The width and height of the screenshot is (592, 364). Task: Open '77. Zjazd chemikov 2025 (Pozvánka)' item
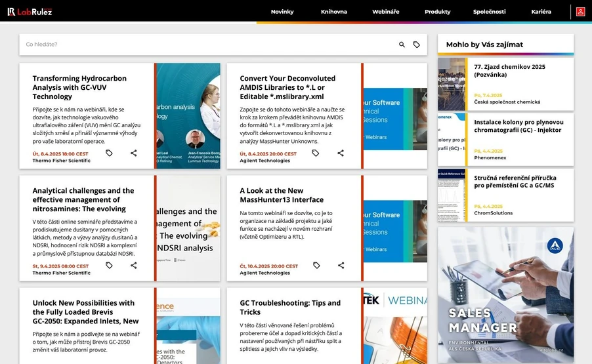click(x=509, y=71)
